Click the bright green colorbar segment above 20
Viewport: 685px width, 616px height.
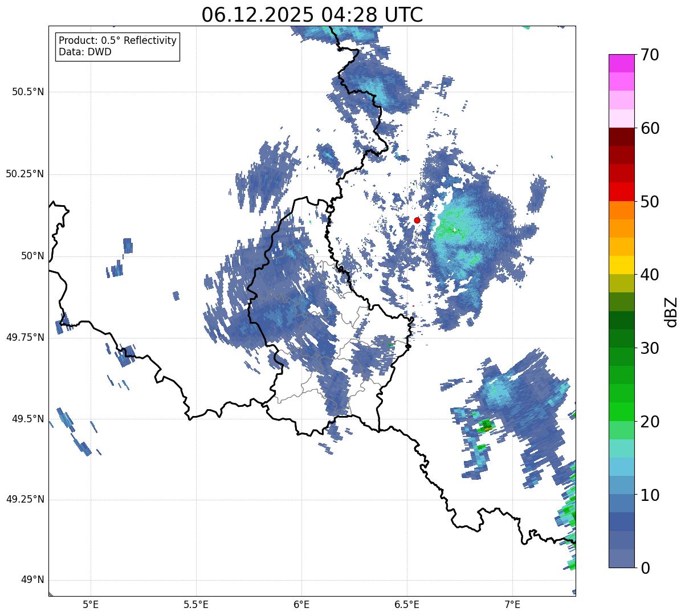coord(621,412)
